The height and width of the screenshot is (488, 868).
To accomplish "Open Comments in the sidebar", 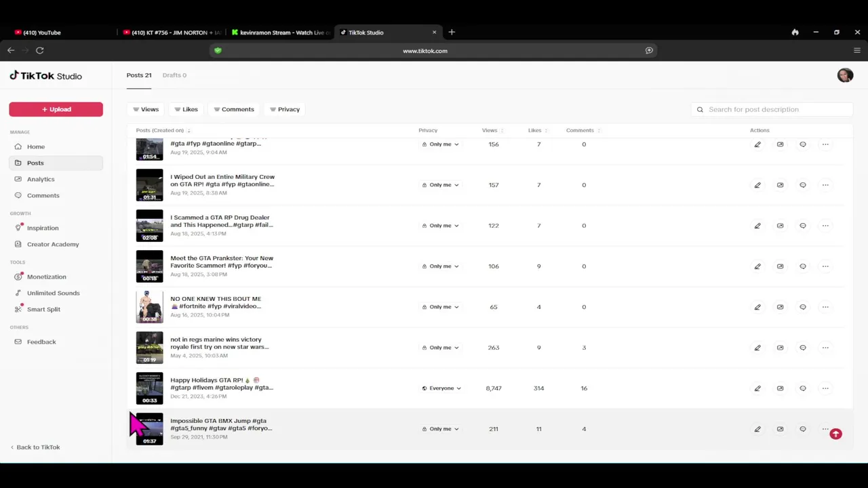I will pyautogui.click(x=56, y=195).
